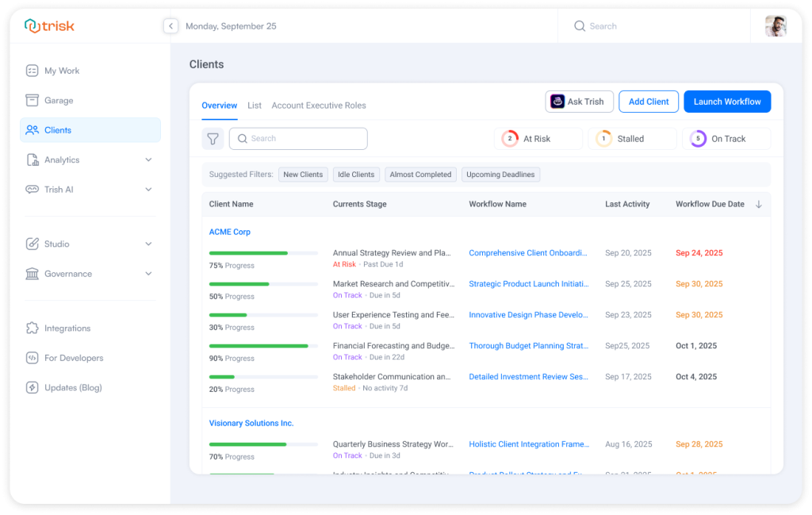Select the Governance icon in sidebar
The image size is (812, 515).
coord(32,273)
